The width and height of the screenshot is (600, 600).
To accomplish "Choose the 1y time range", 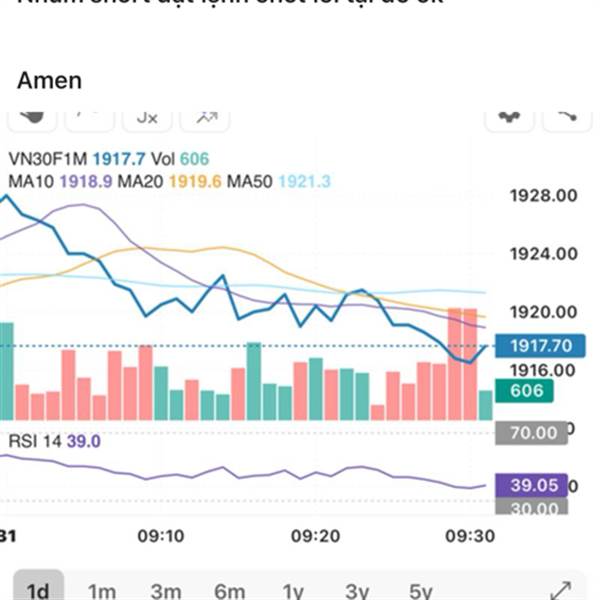I will 293,591.
